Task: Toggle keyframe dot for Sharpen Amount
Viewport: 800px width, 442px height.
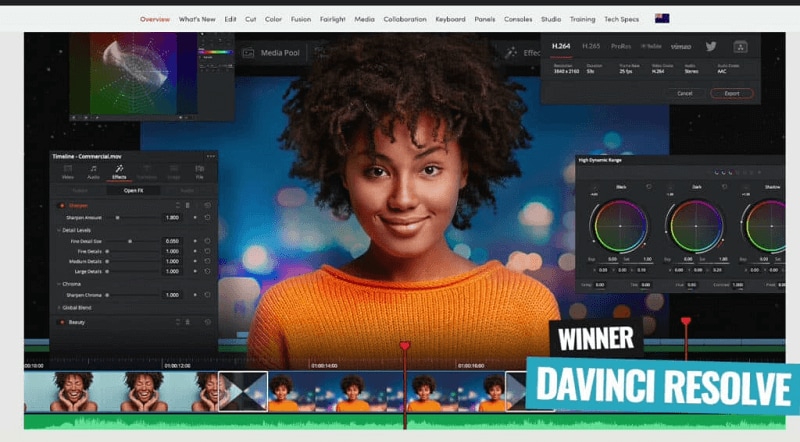Action: (195, 217)
